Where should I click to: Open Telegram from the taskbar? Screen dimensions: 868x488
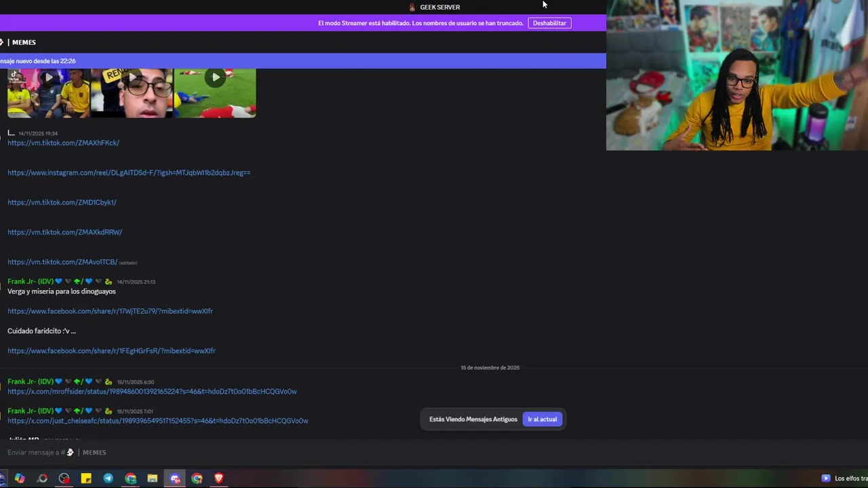pyautogui.click(x=108, y=479)
